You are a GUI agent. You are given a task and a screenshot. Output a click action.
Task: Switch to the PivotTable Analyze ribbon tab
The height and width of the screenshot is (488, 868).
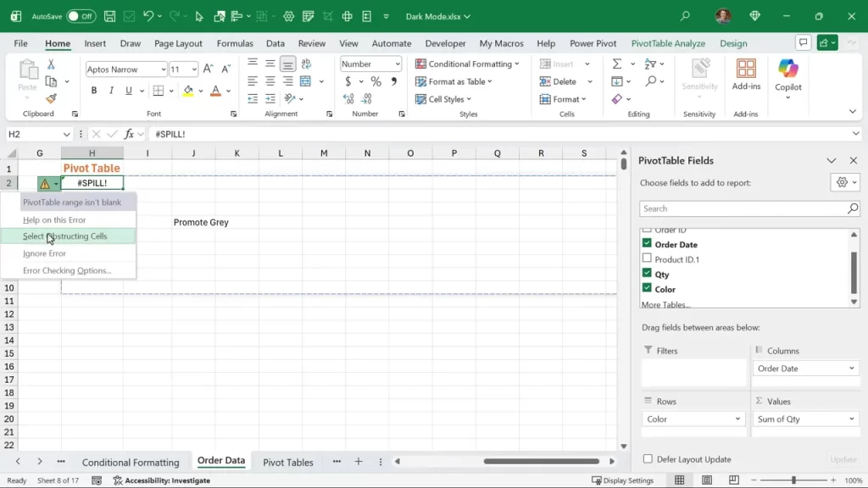[x=669, y=43]
